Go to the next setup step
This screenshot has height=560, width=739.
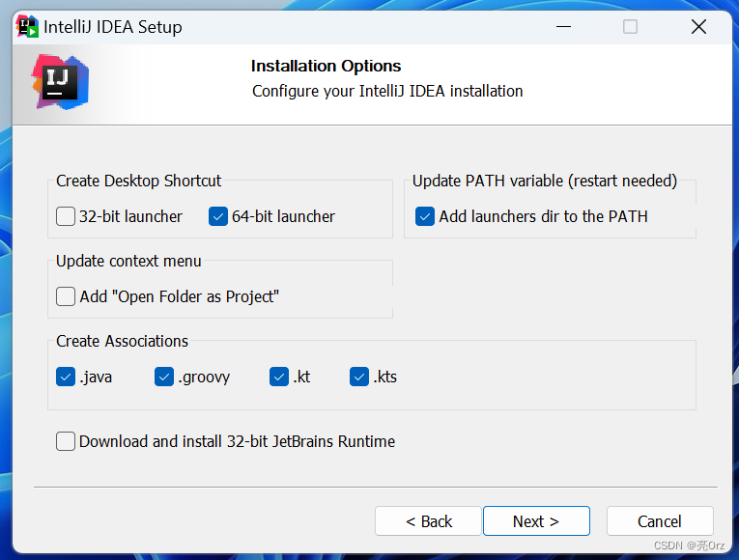[x=536, y=521]
